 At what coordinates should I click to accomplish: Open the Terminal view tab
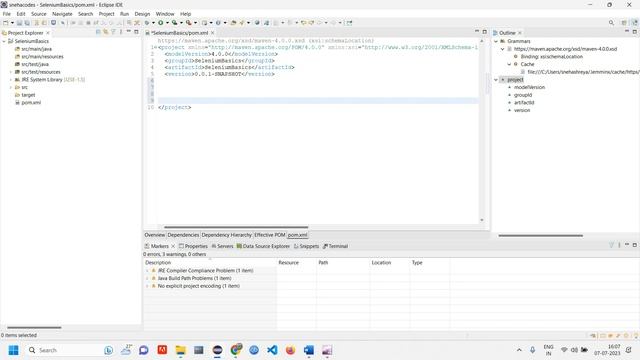336,246
